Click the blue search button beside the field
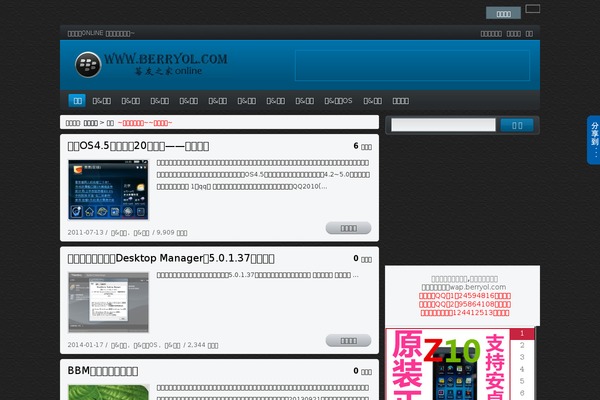 pyautogui.click(x=517, y=125)
